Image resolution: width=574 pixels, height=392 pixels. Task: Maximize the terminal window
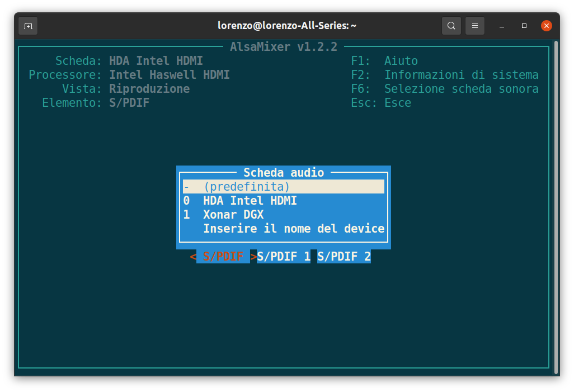(x=524, y=26)
